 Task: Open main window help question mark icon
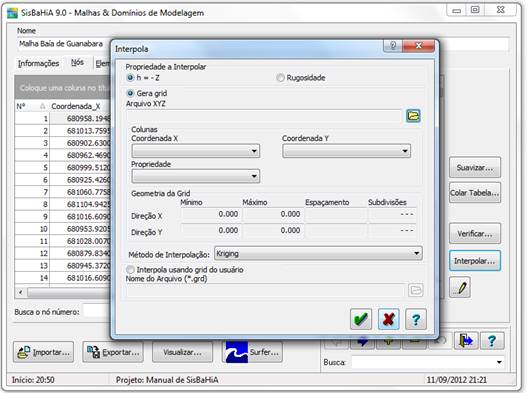point(492,341)
